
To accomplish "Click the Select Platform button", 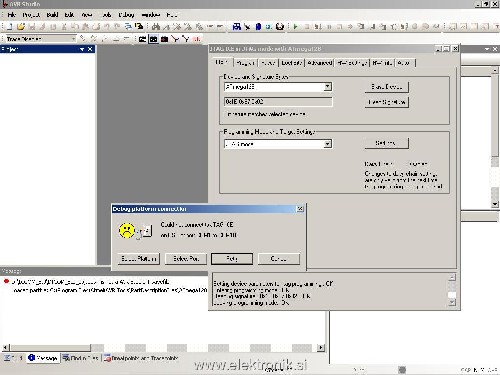I will click(139, 259).
